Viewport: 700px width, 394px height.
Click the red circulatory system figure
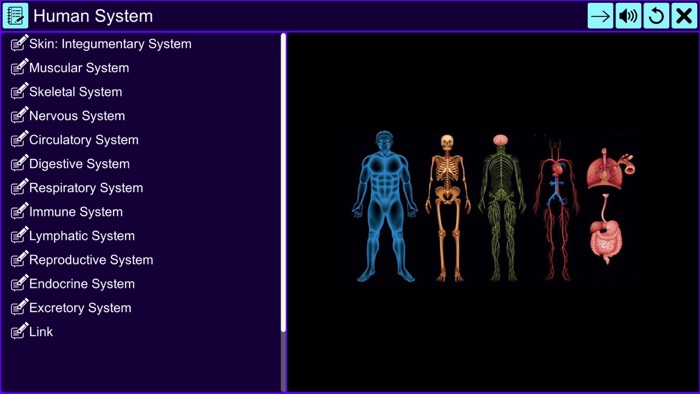(x=556, y=211)
